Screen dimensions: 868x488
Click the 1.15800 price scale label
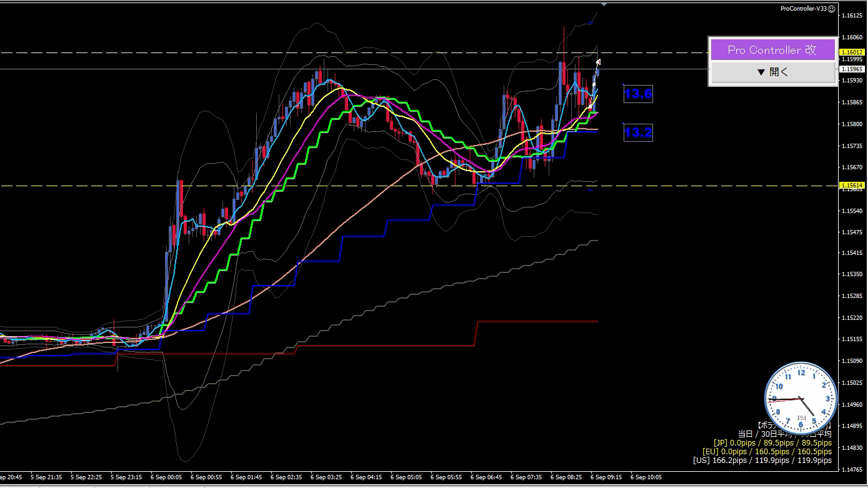point(852,124)
